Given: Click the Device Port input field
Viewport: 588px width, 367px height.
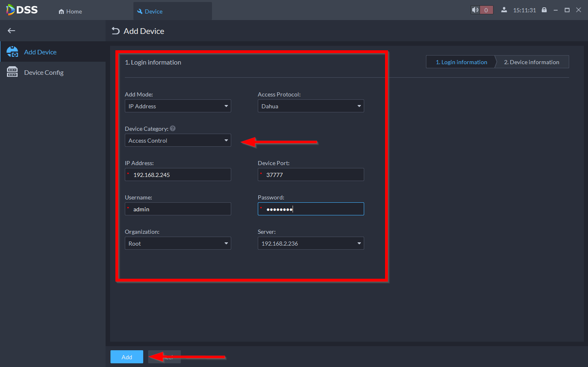Looking at the screenshot, I should [313, 175].
